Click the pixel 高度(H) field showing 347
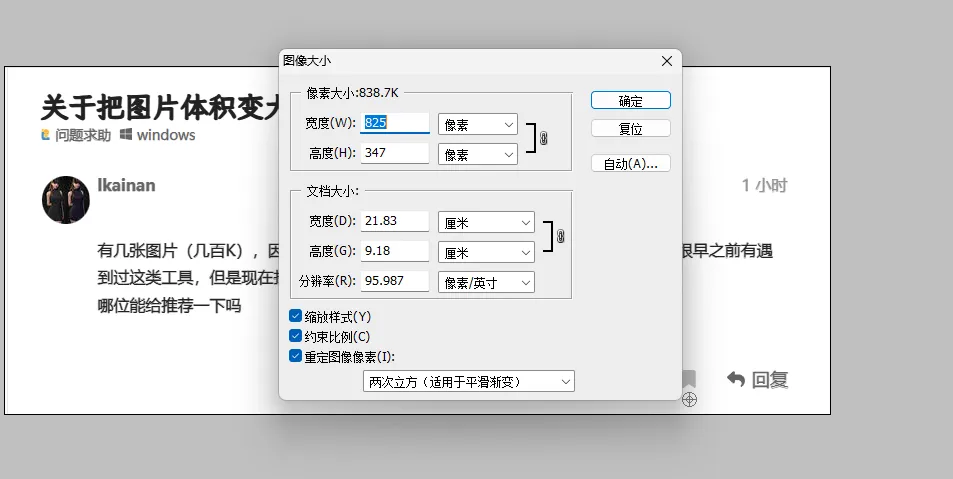This screenshot has height=479, width=953. [394, 154]
